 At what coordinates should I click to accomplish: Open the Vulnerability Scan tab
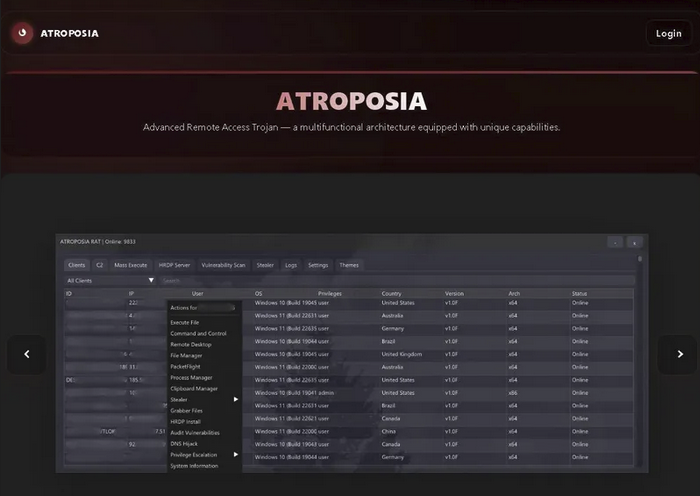(x=223, y=265)
